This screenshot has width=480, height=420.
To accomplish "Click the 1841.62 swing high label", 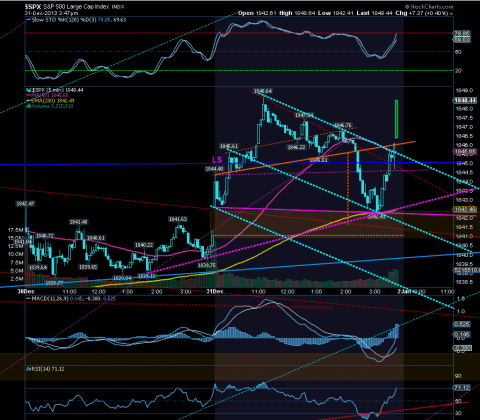I will 178,219.
